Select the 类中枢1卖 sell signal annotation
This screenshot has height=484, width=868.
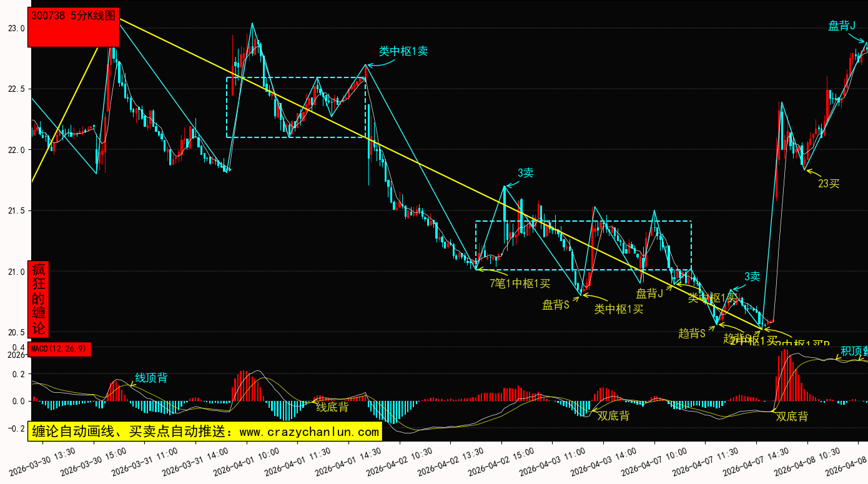403,51
